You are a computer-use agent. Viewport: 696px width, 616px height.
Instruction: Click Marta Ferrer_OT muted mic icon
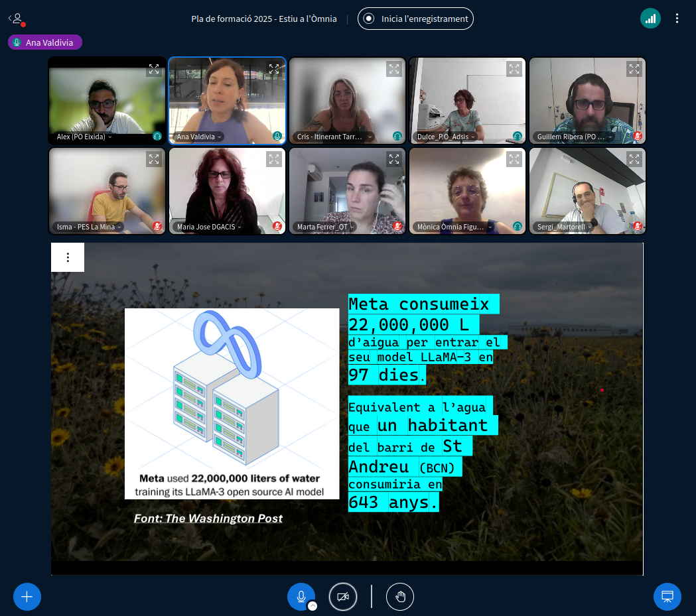click(397, 226)
